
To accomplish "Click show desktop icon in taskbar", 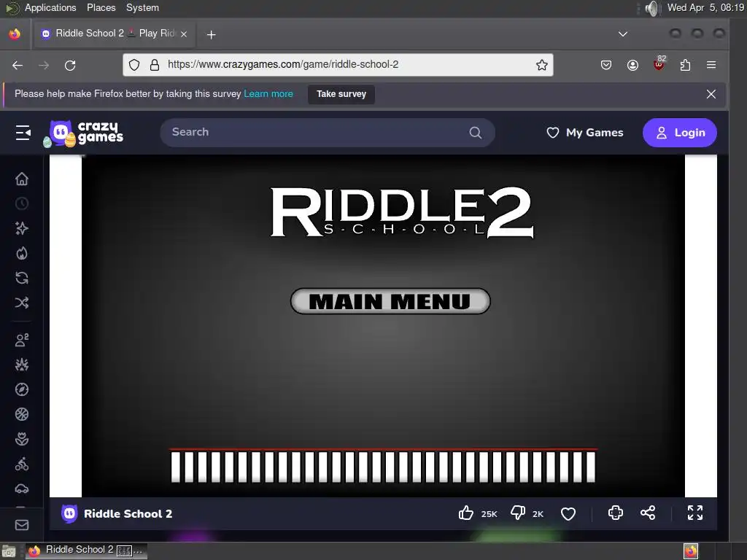I will tap(9, 551).
